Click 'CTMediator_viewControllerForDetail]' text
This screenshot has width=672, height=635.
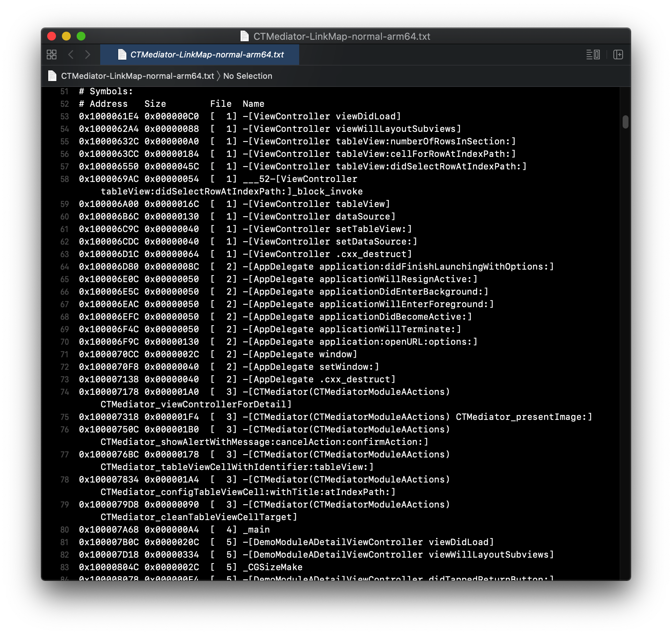[196, 404]
